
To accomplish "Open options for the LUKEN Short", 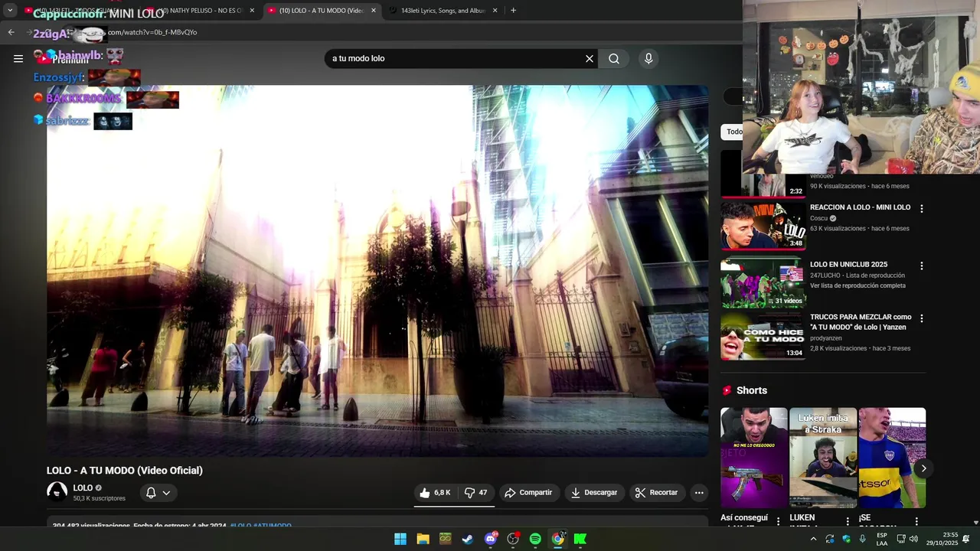I will click(x=848, y=521).
